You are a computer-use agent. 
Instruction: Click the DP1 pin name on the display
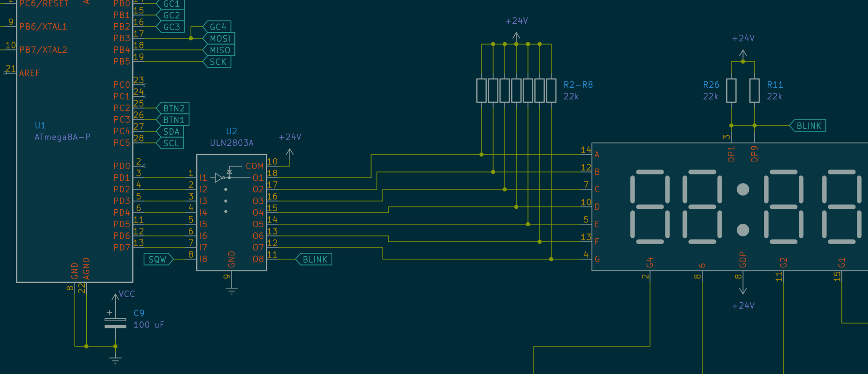point(731,154)
